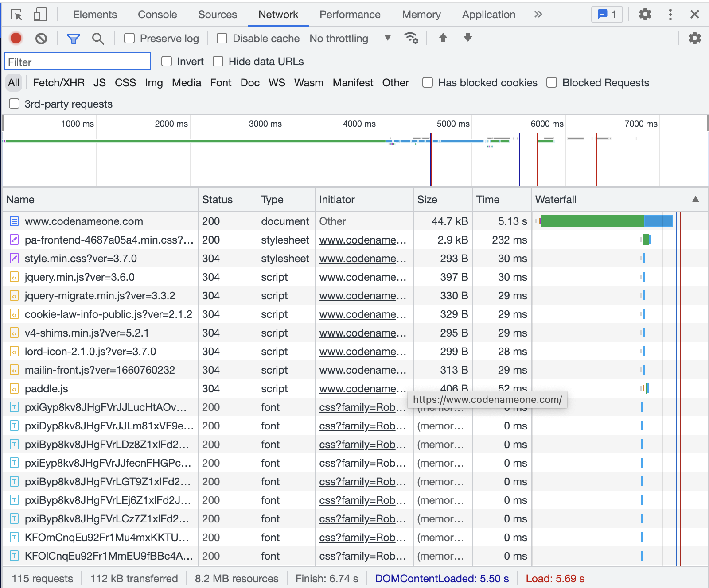Stop recording network log (red record icon)
The width and height of the screenshot is (709, 588).
pos(16,38)
